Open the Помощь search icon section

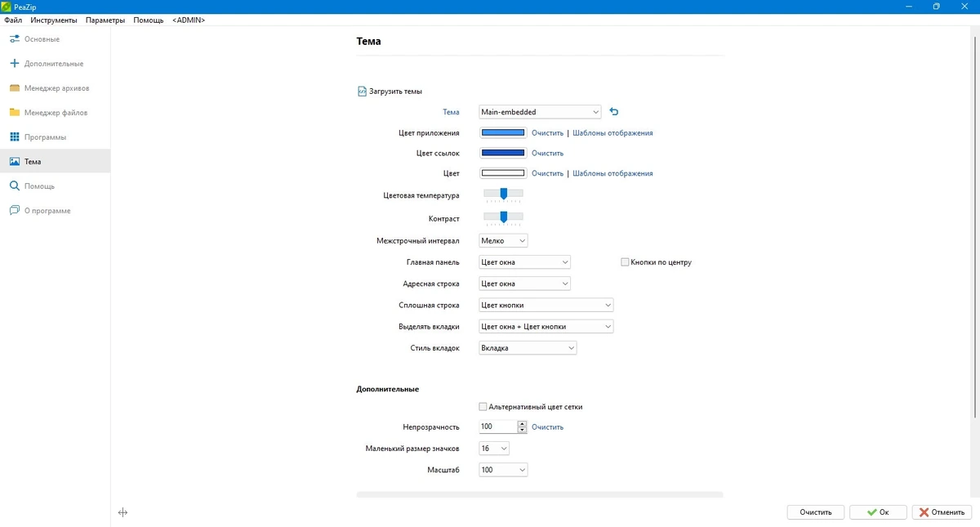15,186
